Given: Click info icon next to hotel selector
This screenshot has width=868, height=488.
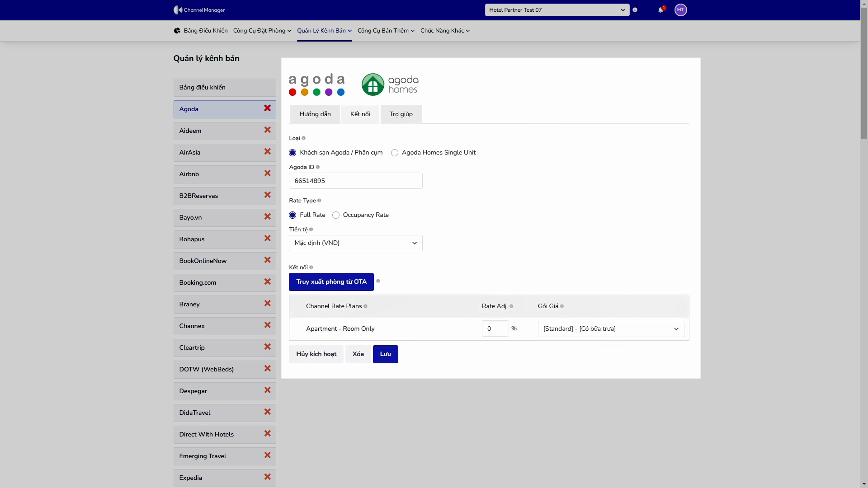Looking at the screenshot, I should pyautogui.click(x=635, y=10).
